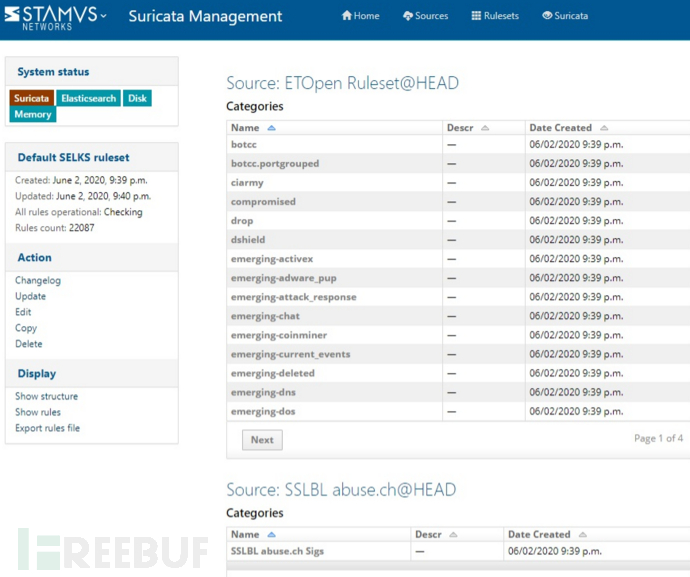Click the Page 1 of 4 indicator
This screenshot has height=577, width=690.
pos(658,438)
